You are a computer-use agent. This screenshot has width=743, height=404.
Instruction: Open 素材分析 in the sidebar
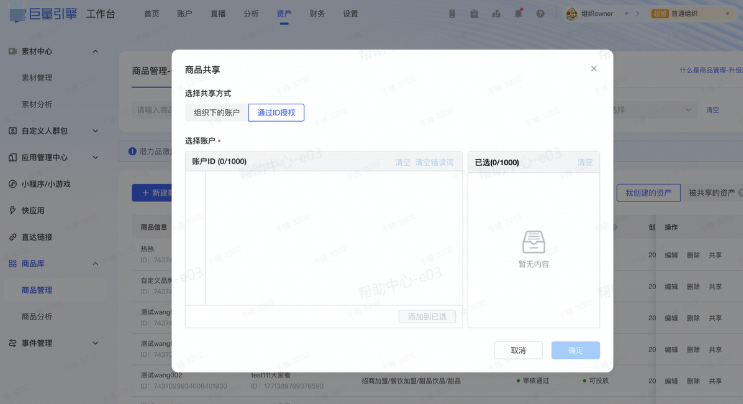point(37,104)
